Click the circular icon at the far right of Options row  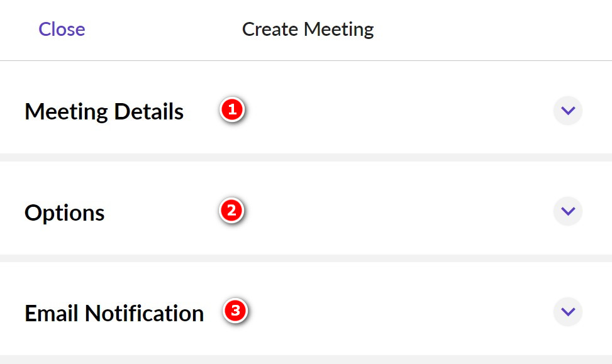click(567, 211)
